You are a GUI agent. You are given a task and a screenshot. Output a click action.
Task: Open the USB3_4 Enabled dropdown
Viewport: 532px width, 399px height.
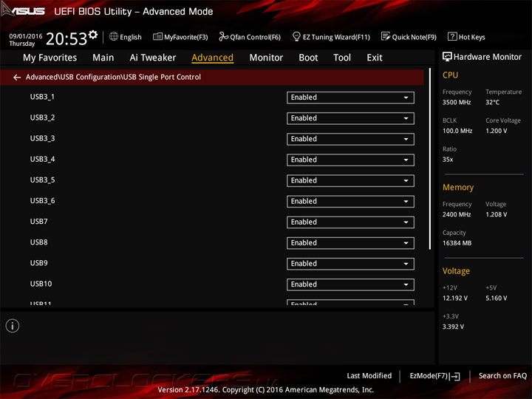coord(350,160)
